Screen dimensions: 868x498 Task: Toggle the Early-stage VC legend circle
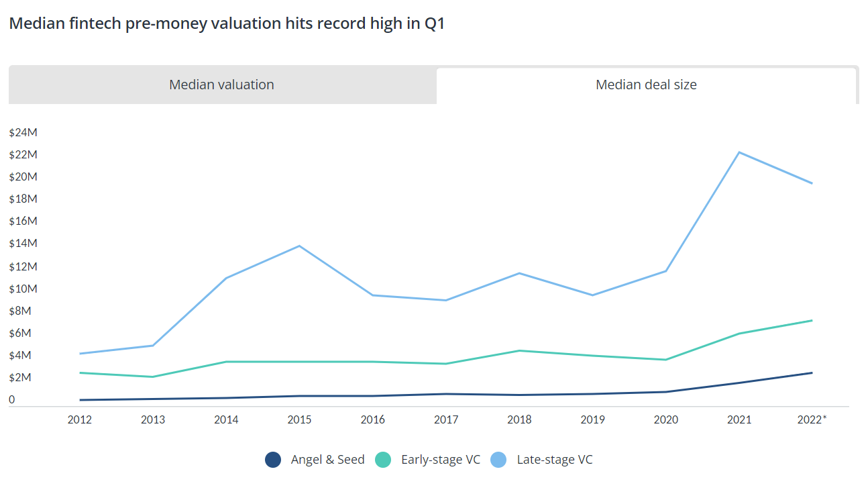(383, 460)
